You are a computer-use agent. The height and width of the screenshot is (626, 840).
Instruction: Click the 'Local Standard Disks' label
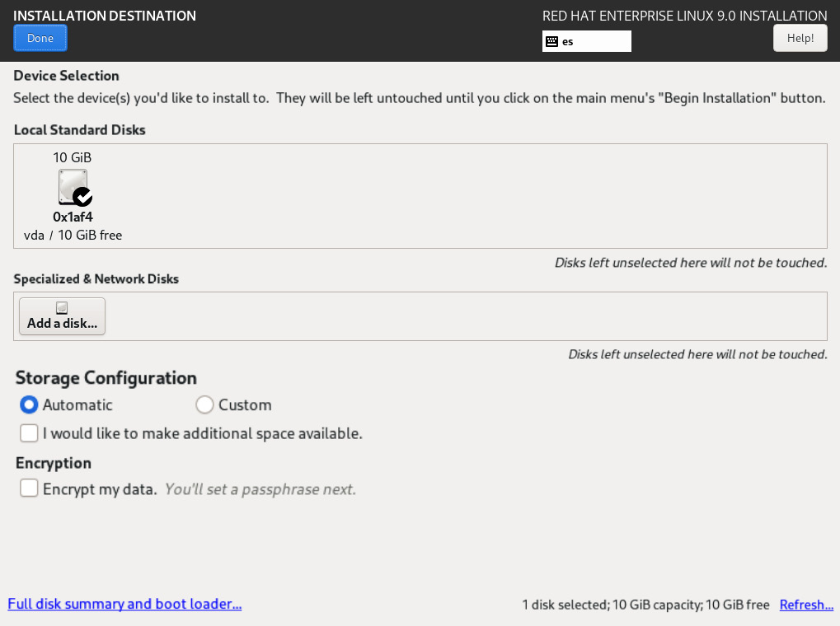pyautogui.click(x=80, y=130)
